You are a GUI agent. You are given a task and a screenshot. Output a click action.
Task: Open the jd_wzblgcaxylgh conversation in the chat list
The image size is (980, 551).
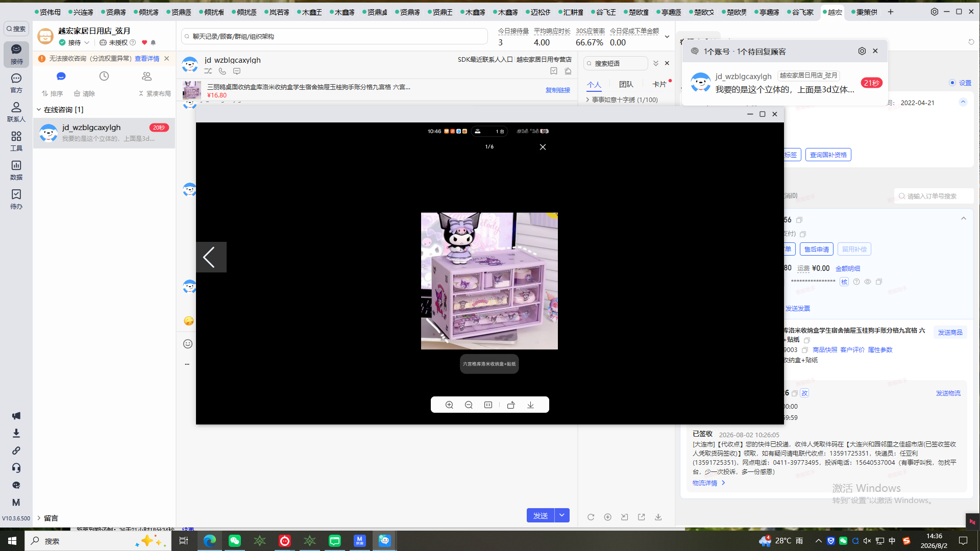[x=104, y=133]
